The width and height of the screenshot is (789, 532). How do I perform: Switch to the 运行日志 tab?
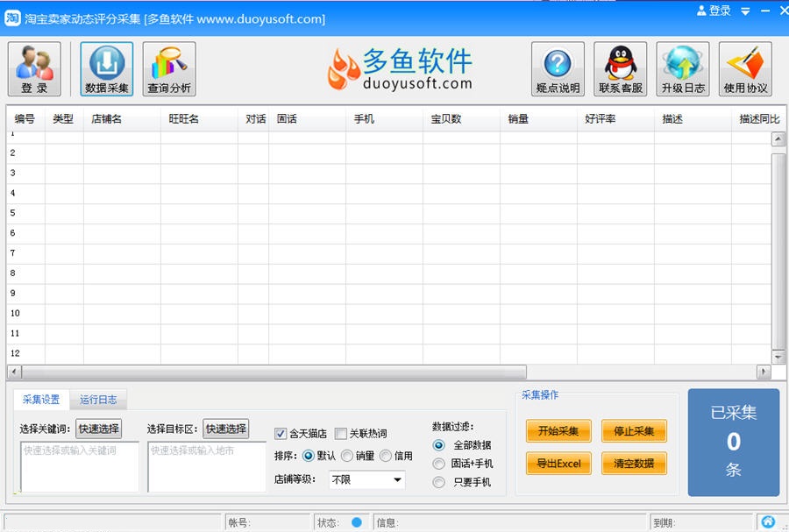98,400
